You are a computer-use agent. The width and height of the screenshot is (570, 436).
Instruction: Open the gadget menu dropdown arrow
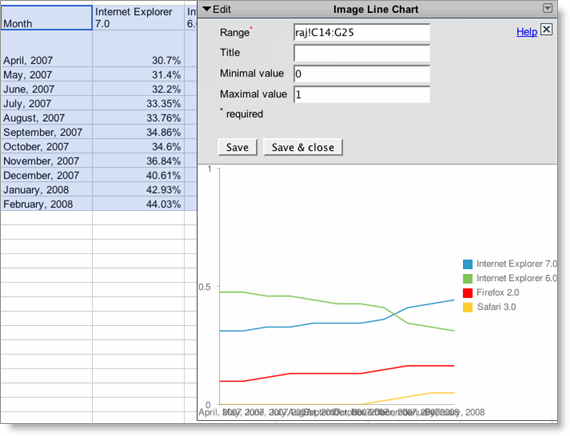[547, 8]
